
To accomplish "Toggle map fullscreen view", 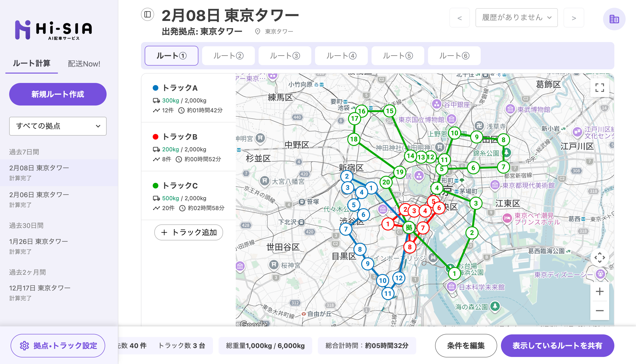I will coord(600,87).
